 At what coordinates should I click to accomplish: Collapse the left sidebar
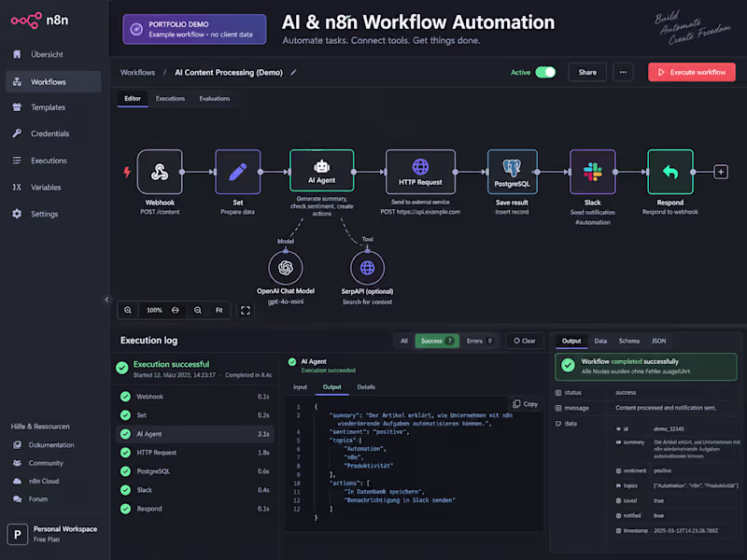pyautogui.click(x=106, y=300)
